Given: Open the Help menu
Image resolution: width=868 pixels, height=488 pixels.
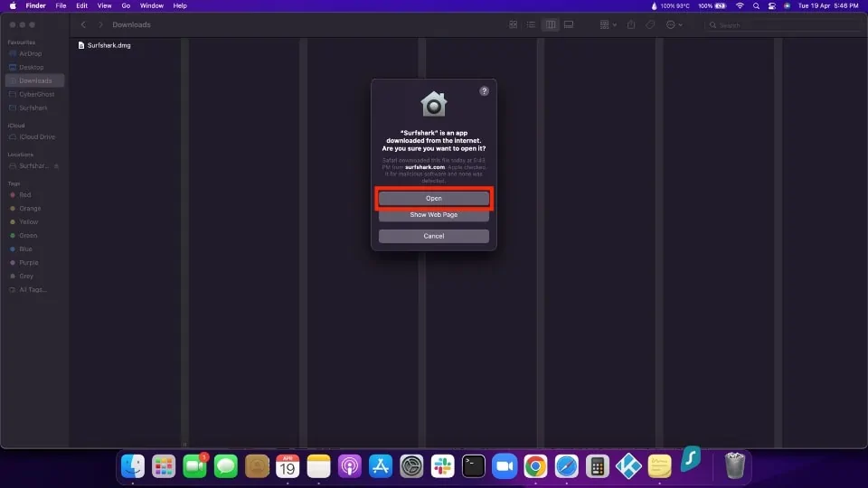Looking at the screenshot, I should [180, 5].
